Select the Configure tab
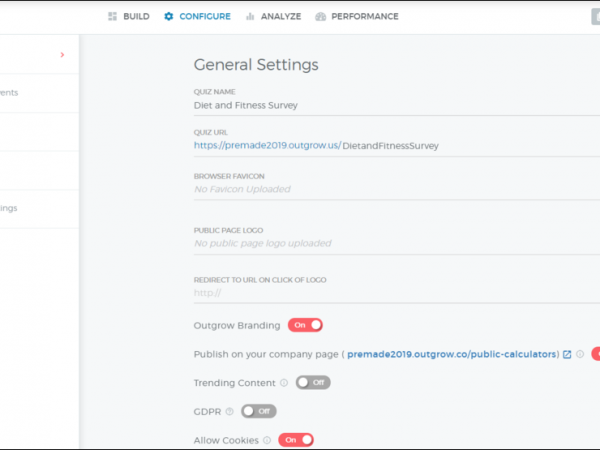Viewport: 600px width, 450px height. [197, 16]
